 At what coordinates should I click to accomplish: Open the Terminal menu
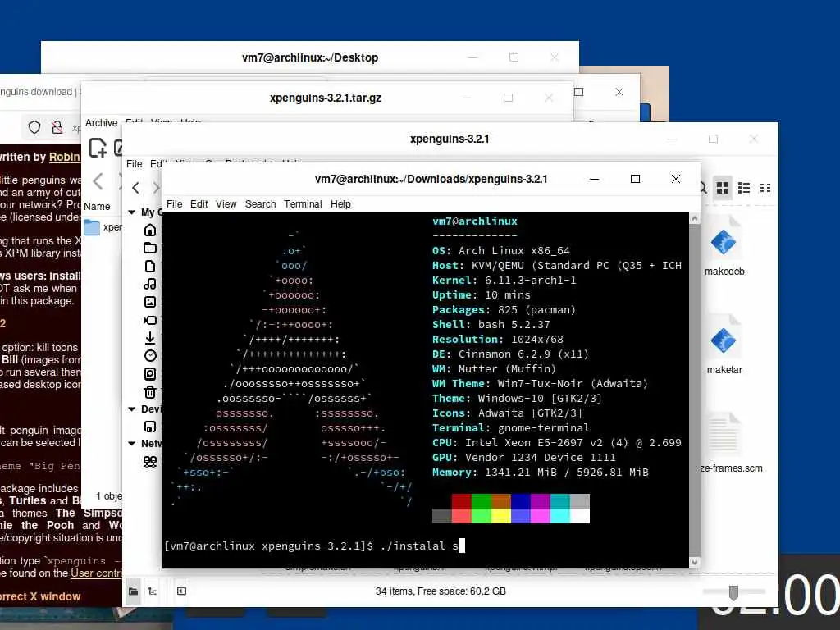[303, 204]
